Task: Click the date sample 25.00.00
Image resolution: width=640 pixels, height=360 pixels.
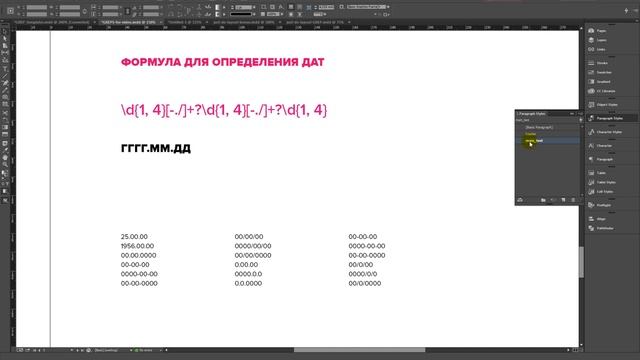Action: (x=134, y=237)
